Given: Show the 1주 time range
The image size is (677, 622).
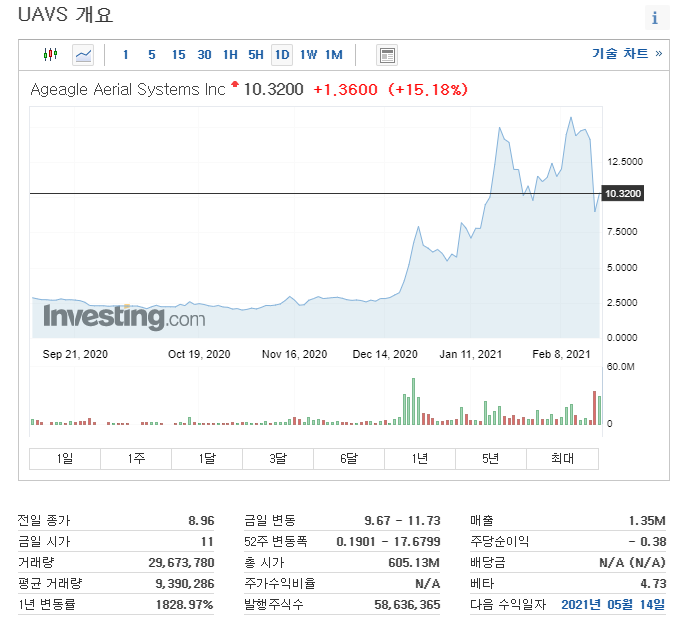Looking at the screenshot, I should [x=136, y=458].
